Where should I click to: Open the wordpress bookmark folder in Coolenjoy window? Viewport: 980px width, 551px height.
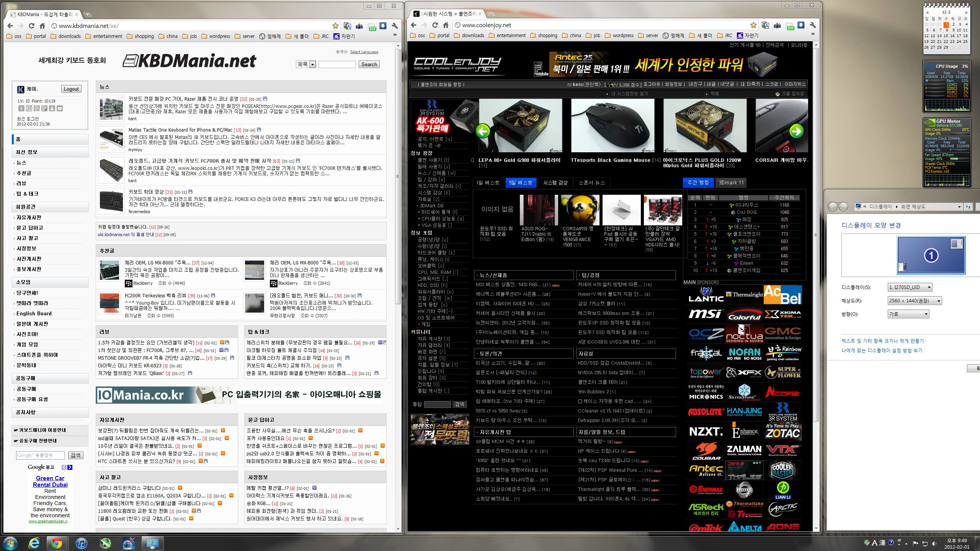click(x=619, y=36)
